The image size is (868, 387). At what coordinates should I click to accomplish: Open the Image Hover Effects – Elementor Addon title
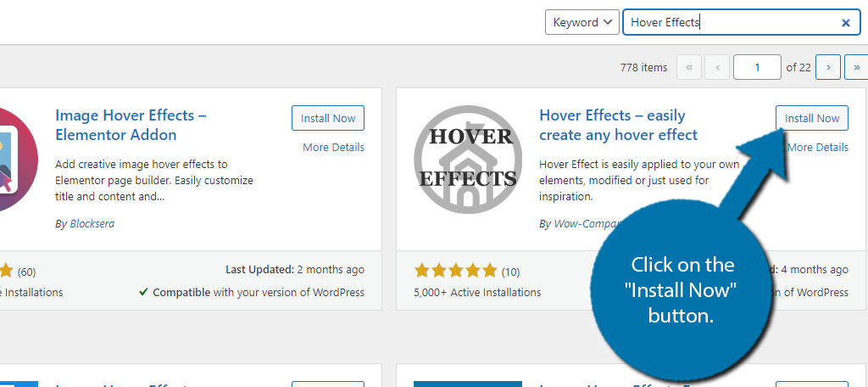point(131,125)
